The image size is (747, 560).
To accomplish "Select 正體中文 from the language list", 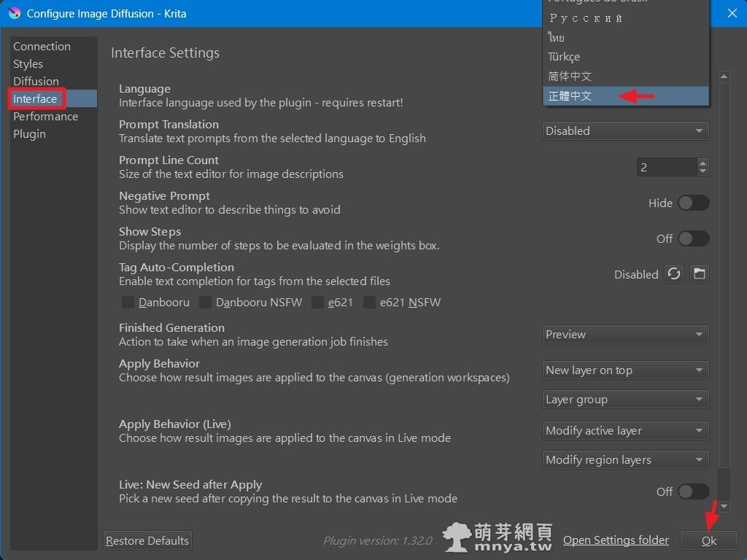I will pos(570,96).
